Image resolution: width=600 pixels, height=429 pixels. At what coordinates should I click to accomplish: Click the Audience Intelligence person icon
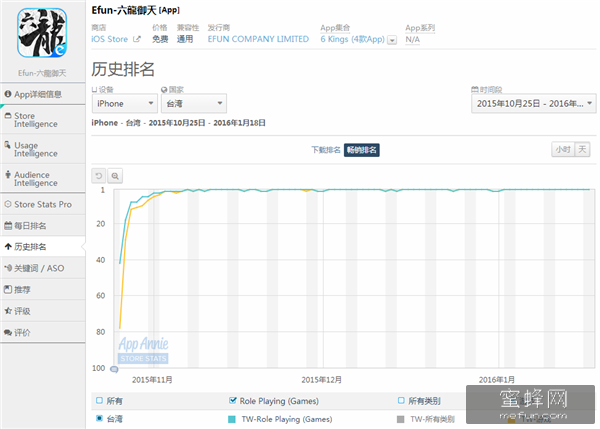tap(8, 175)
